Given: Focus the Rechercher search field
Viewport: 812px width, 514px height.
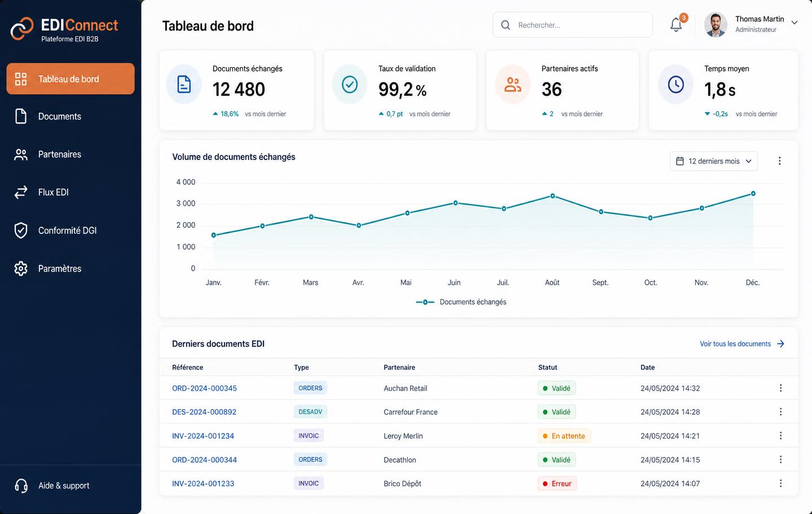Looking at the screenshot, I should (572, 25).
